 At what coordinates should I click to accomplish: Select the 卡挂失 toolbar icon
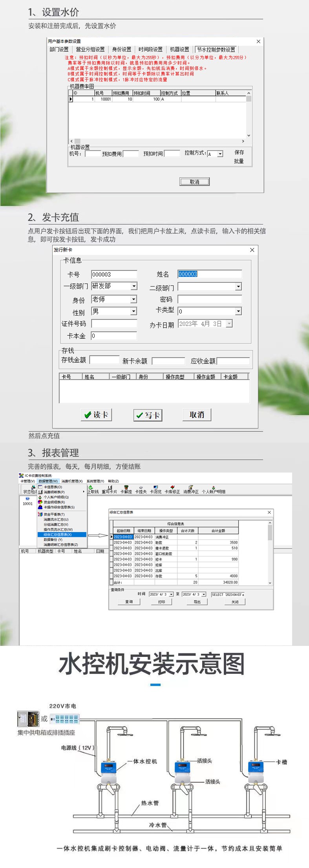point(141,489)
